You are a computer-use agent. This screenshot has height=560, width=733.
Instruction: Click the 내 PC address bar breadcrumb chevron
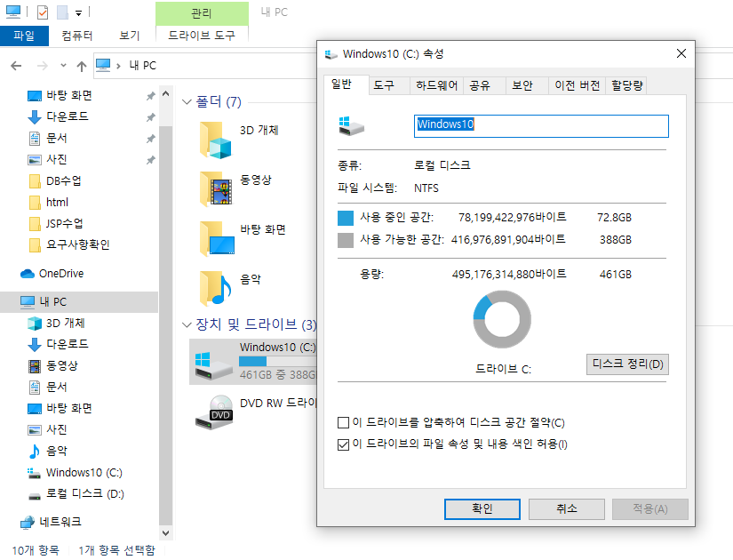[118, 66]
